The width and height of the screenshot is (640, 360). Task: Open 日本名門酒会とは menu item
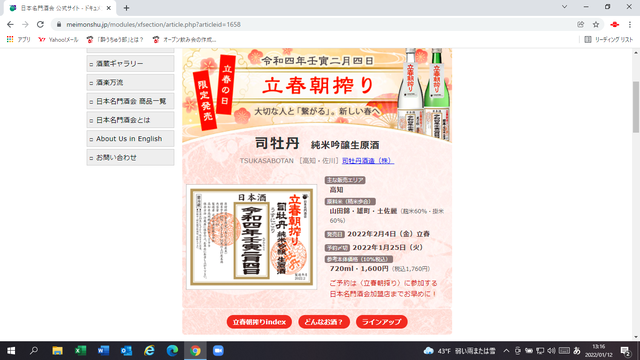coord(130,120)
